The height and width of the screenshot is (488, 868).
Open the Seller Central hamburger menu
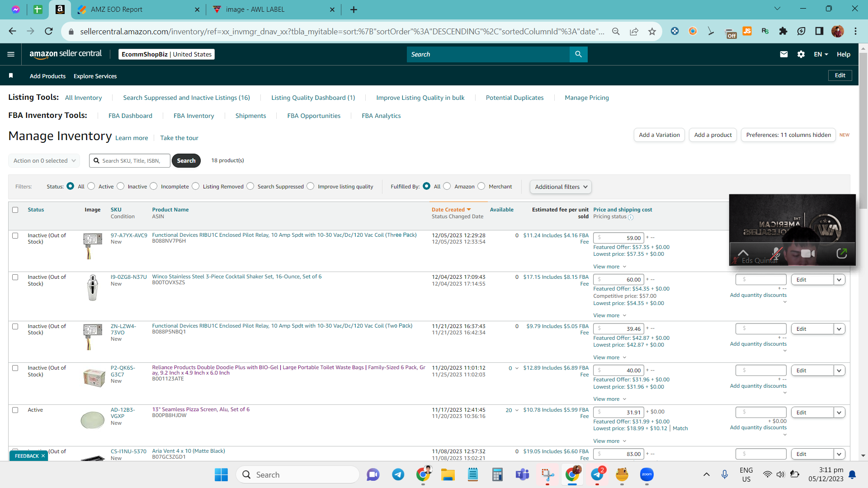11,54
